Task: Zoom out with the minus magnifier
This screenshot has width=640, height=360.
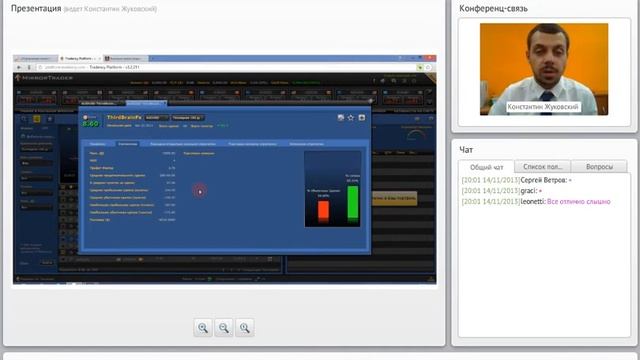Action: click(224, 328)
